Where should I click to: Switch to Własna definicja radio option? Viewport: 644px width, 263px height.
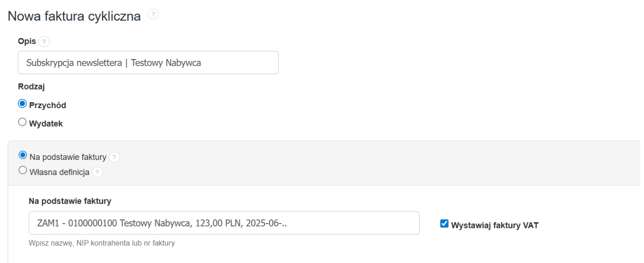click(x=22, y=171)
